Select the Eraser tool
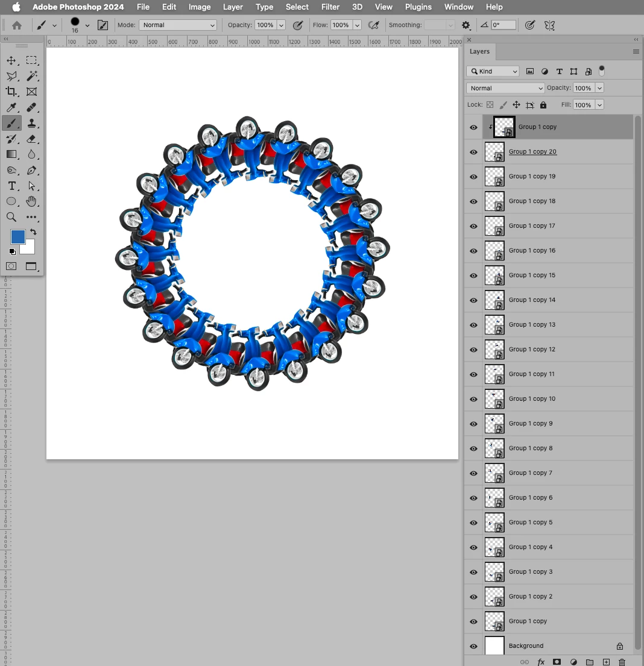The width and height of the screenshot is (644, 666). pos(31,139)
